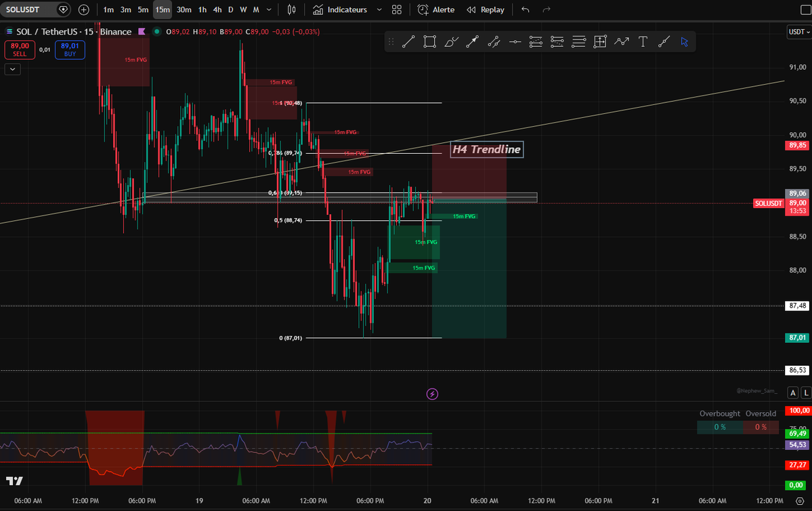Click the 89,00 SELL button
Screen dimensions: 812x511
(x=20, y=49)
